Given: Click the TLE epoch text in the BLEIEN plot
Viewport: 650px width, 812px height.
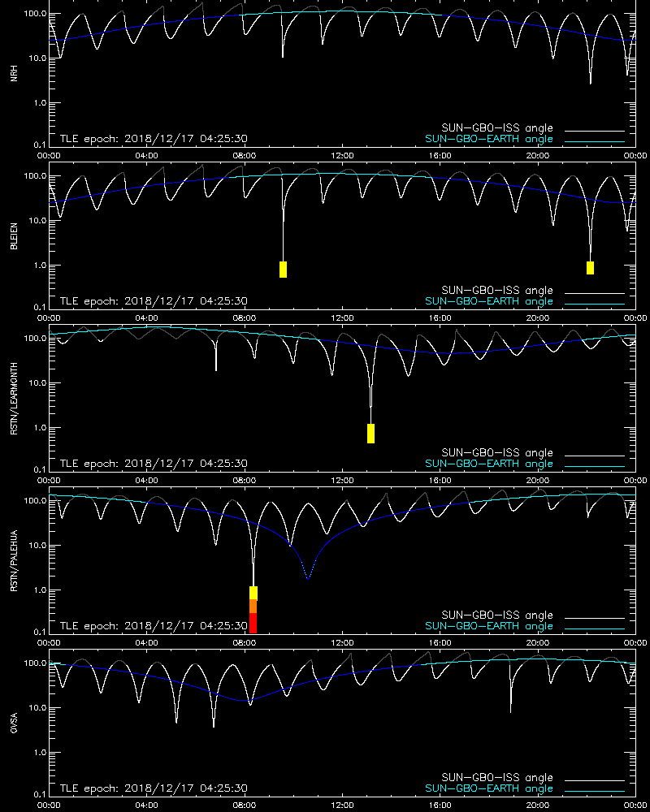Looking at the screenshot, I should [154, 301].
